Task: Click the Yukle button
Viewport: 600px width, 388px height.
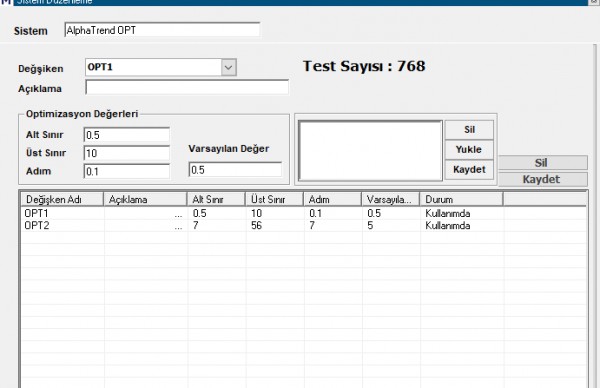Action: coord(469,150)
